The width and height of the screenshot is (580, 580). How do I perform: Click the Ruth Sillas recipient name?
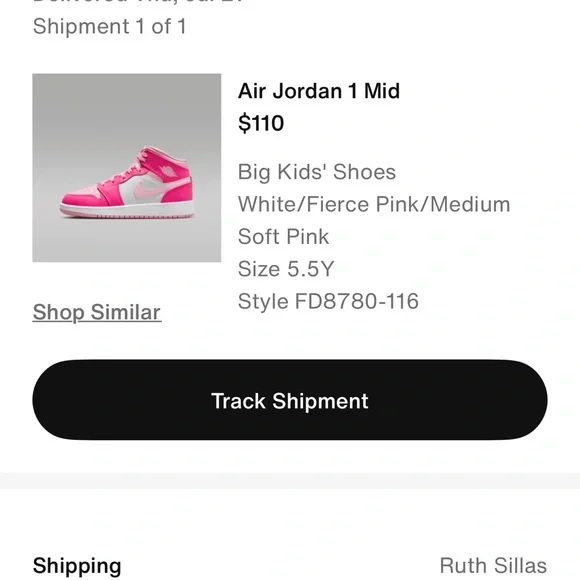(x=493, y=566)
